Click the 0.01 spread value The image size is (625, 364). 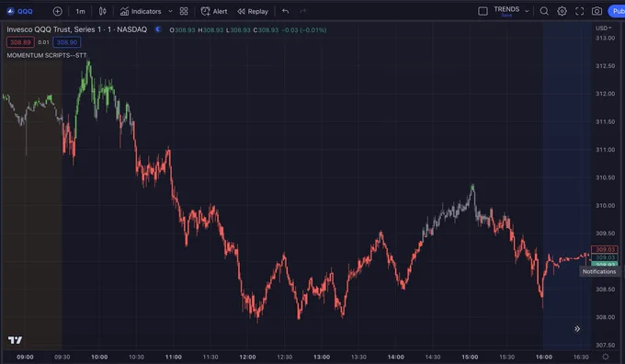tap(43, 42)
